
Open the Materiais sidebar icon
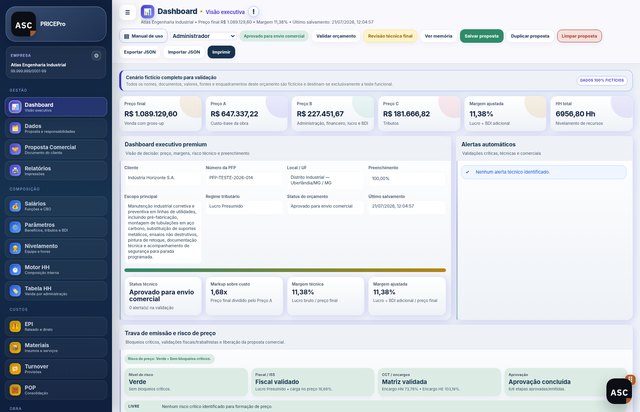pos(15,347)
